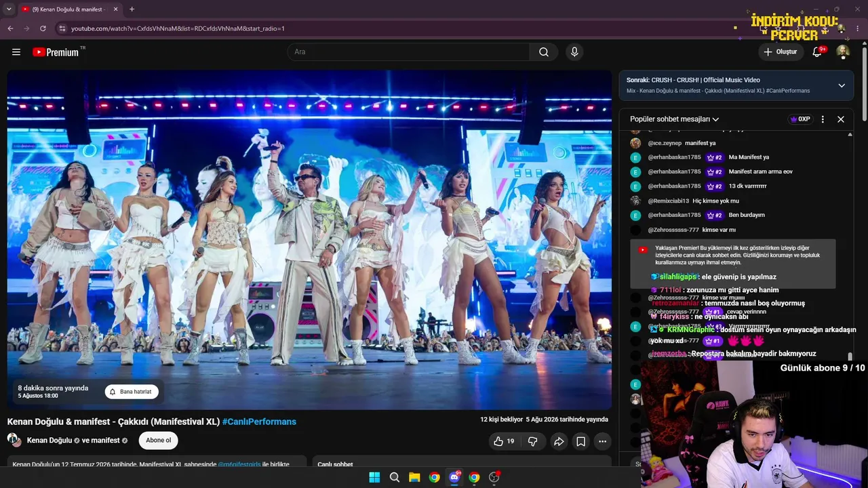The image size is (868, 488).
Task: Click chat message "Hiç kimse yok mu"
Action: point(715,201)
